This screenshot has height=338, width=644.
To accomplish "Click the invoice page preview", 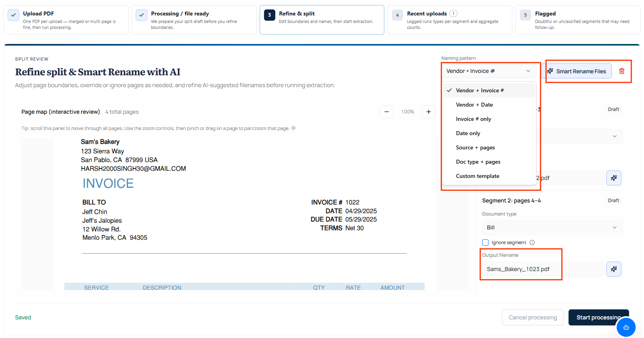I will pyautogui.click(x=244, y=214).
